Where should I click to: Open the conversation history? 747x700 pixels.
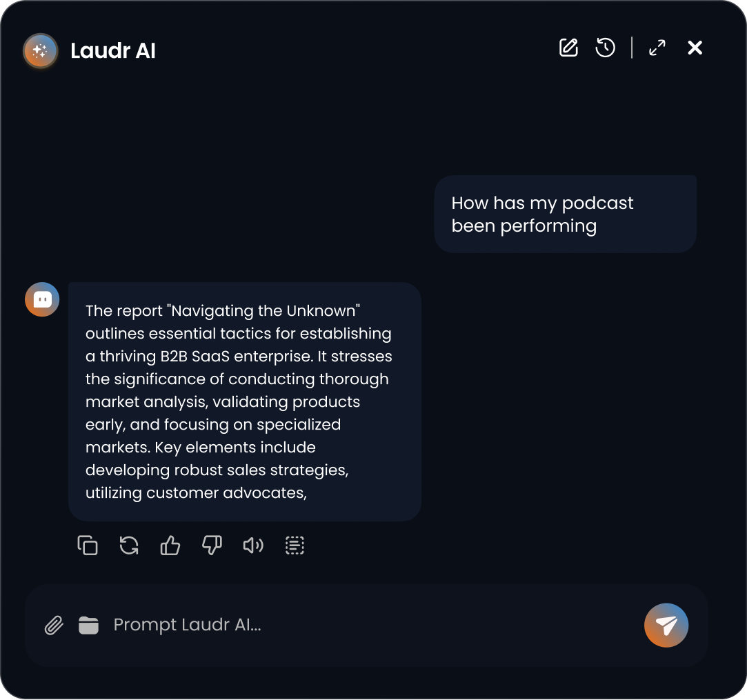tap(604, 48)
